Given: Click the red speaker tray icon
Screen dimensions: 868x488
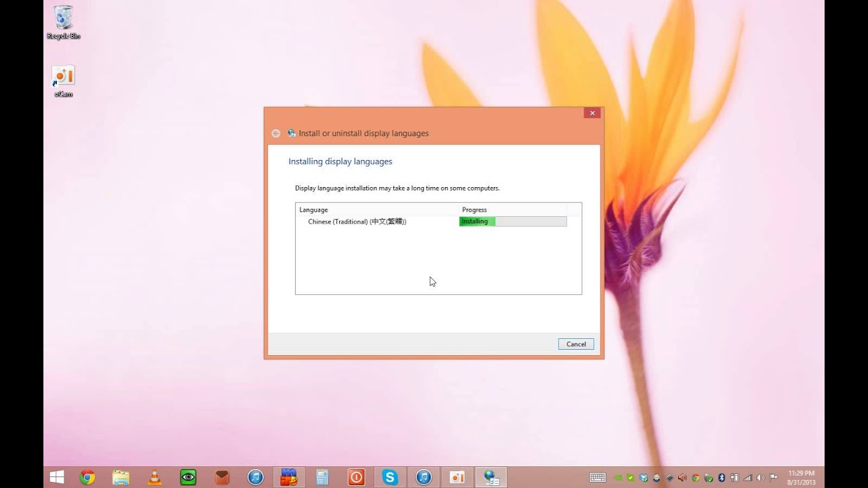Looking at the screenshot, I should (682, 477).
